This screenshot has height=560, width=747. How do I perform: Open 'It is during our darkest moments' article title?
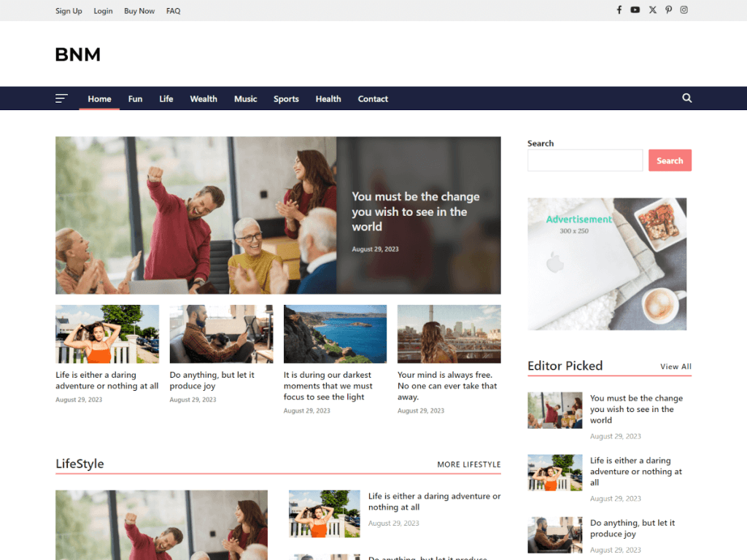[328, 386]
